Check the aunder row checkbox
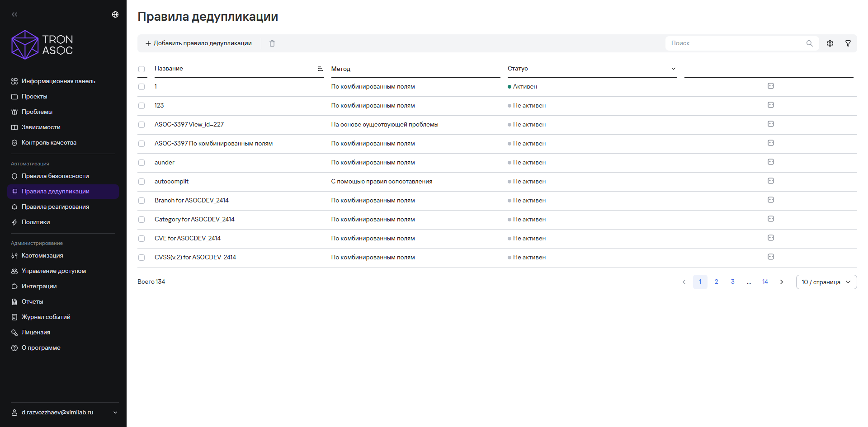This screenshot has height=427, width=868. [x=142, y=163]
